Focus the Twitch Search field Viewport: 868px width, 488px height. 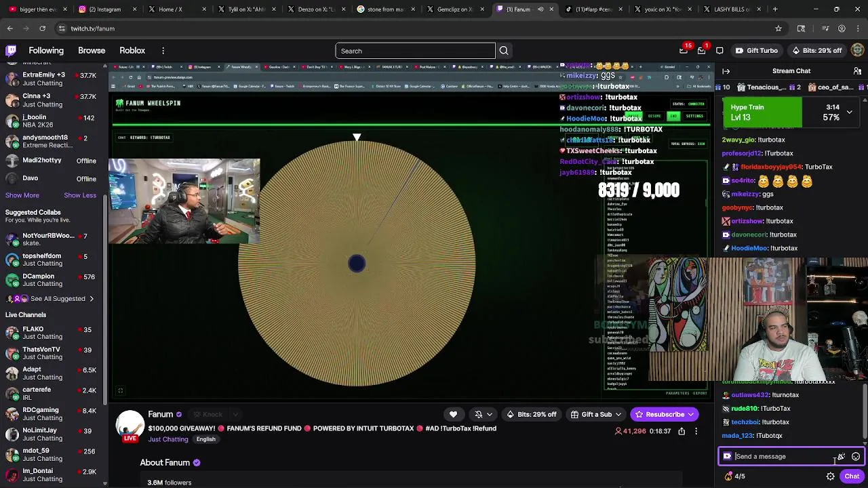[x=415, y=51]
